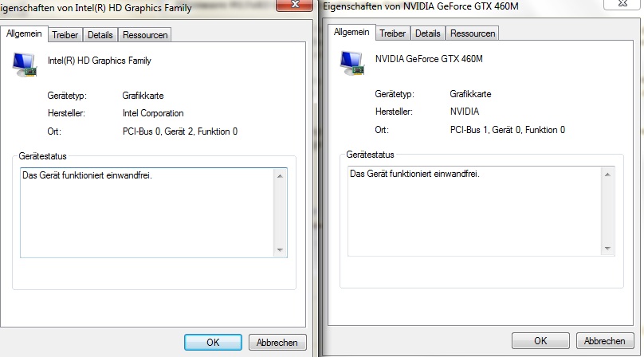The image size is (644, 357).
Task: Cancel Intel properties dialog with Abbrechen
Action: pos(277,342)
